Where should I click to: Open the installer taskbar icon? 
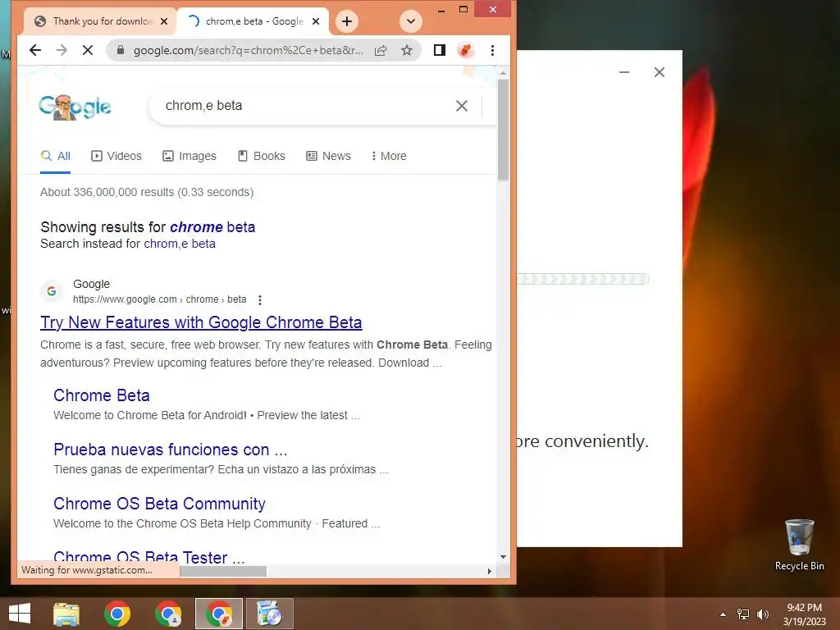point(270,614)
